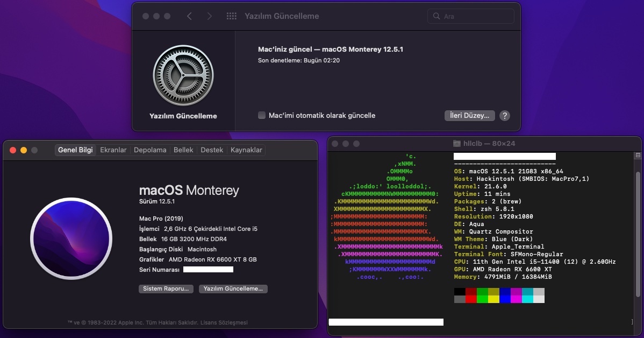Show the Kaynaklar tab
The height and width of the screenshot is (338, 644).
click(x=246, y=150)
